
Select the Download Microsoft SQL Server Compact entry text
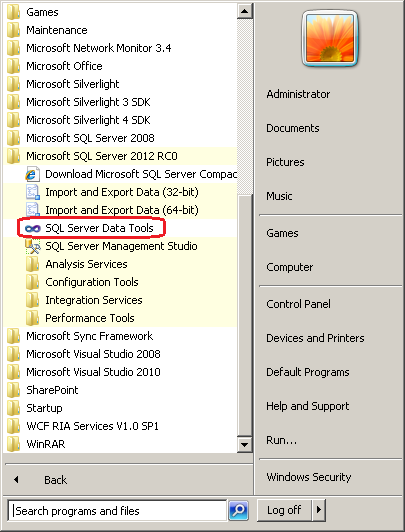point(141,174)
